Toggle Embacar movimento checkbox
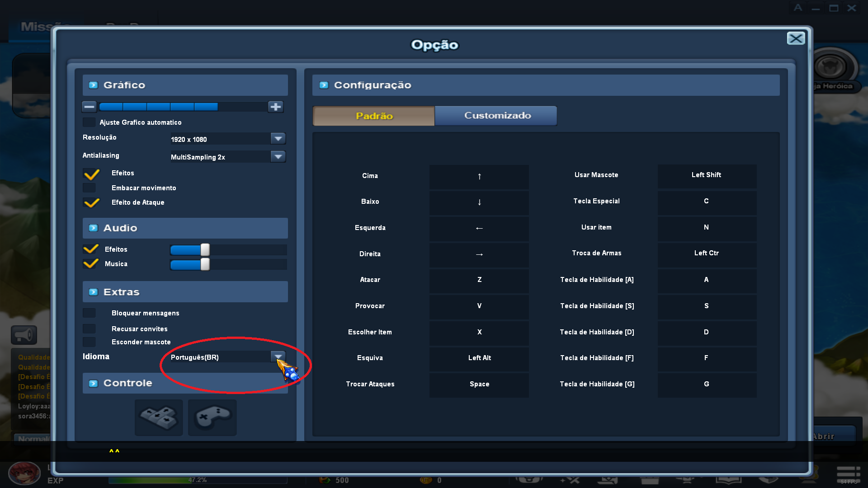The image size is (868, 488). 89,188
